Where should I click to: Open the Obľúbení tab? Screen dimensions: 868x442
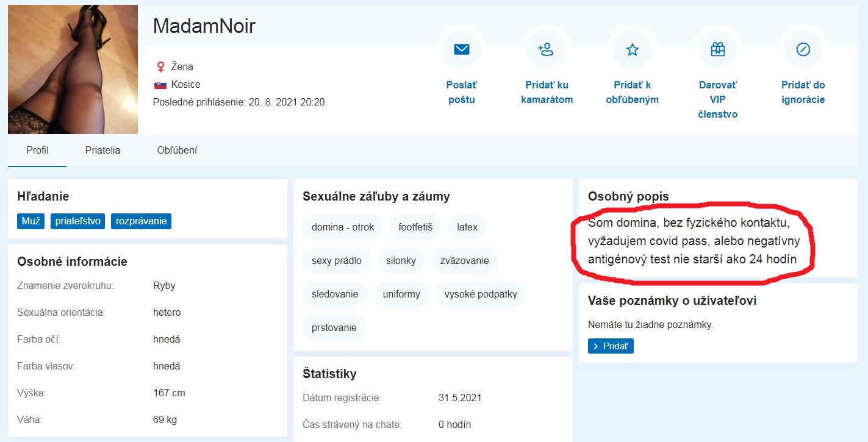(177, 150)
